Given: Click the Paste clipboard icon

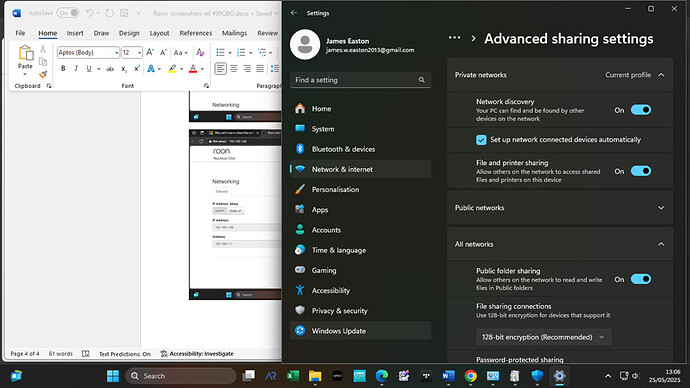Looking at the screenshot, I should (x=25, y=53).
